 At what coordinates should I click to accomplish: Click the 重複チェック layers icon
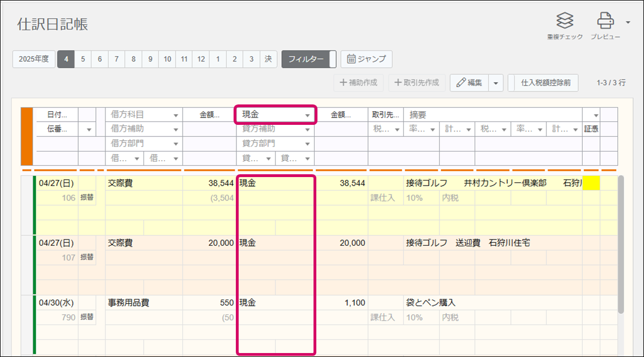[x=565, y=22]
